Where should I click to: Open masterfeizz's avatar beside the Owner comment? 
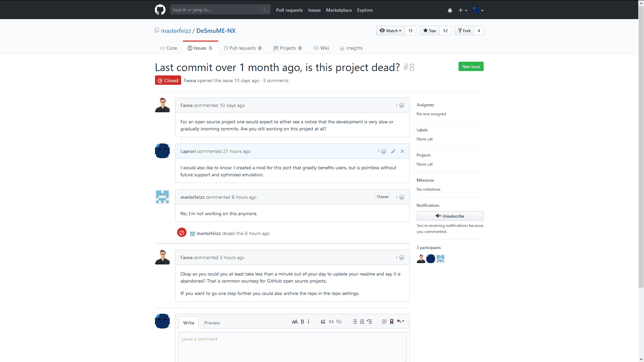(162, 197)
